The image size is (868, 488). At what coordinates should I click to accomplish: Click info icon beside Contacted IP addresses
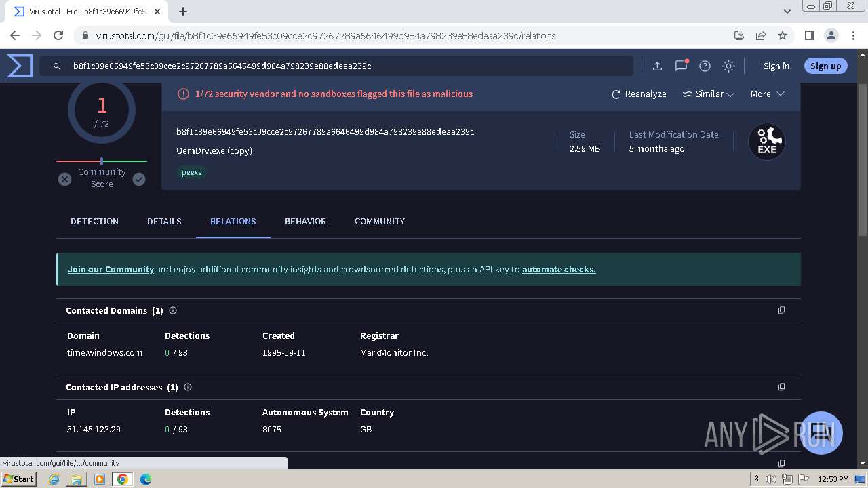[x=188, y=387]
